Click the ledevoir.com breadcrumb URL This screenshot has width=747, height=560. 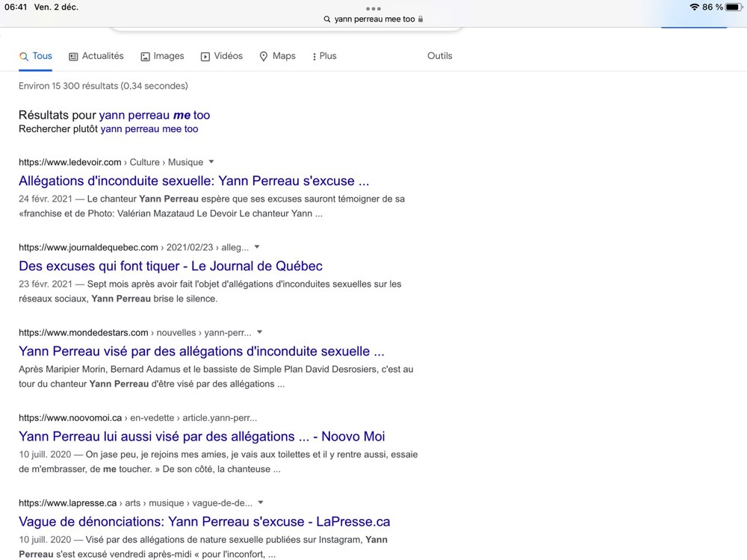click(111, 162)
